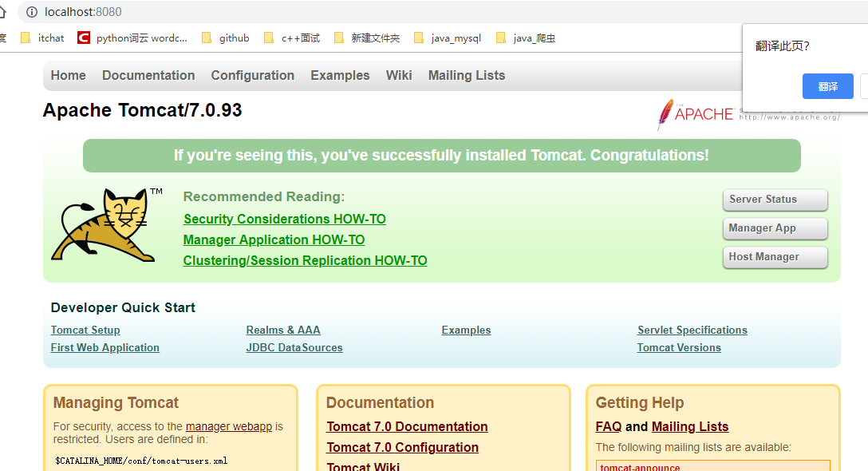The height and width of the screenshot is (471, 868).
Task: Click the blue 翻译 translate button
Action: [x=827, y=86]
